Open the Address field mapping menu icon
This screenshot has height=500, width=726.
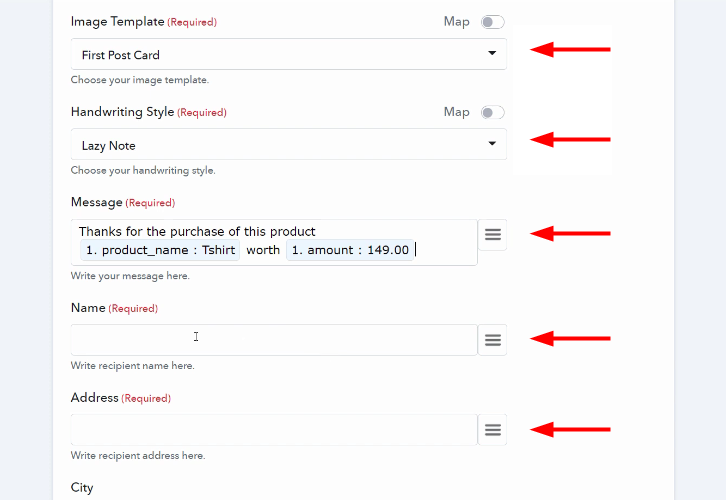(x=492, y=430)
